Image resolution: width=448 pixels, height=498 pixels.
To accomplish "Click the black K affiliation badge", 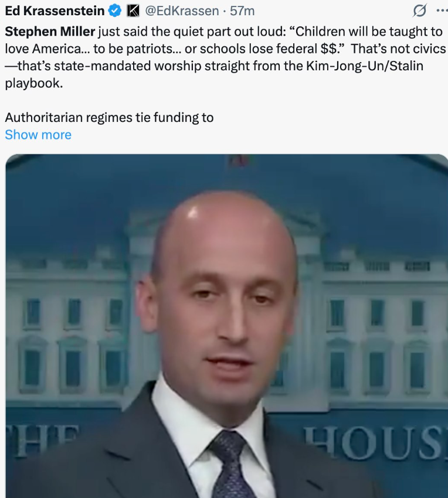I will [x=133, y=11].
